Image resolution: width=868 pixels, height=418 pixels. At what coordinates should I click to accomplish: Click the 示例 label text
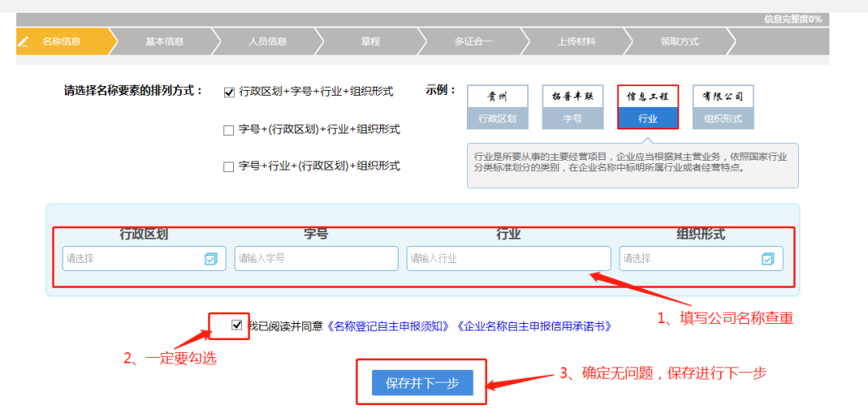[x=440, y=90]
